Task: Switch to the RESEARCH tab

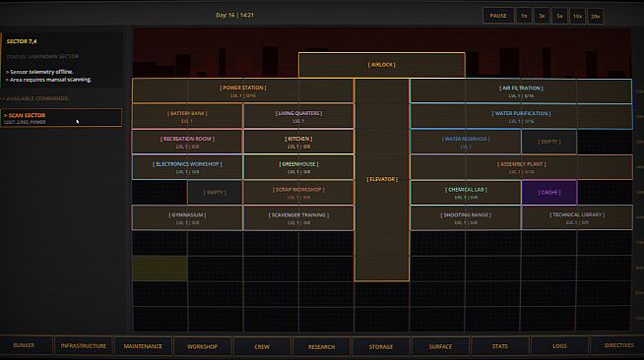Action: [x=322, y=346]
